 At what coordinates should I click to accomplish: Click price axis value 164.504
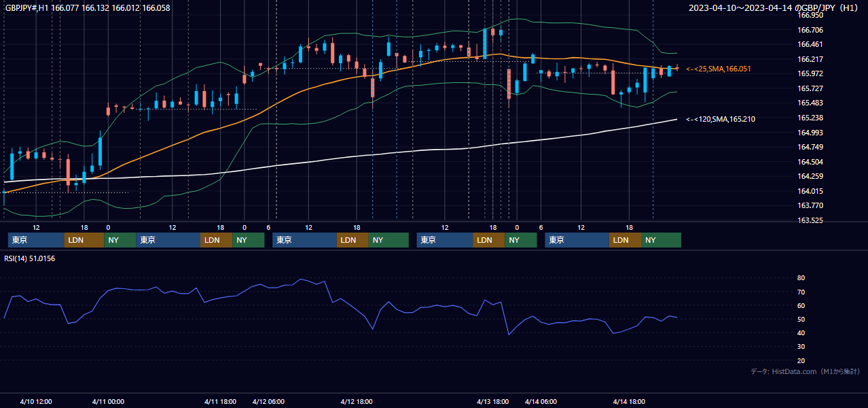click(x=810, y=162)
